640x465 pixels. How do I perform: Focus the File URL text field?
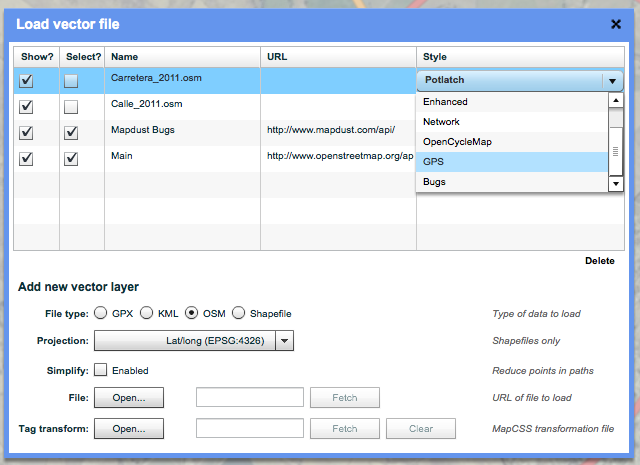tap(250, 398)
